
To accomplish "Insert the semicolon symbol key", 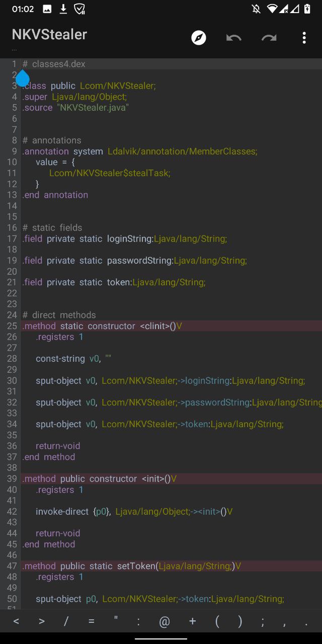I will coord(263,622).
